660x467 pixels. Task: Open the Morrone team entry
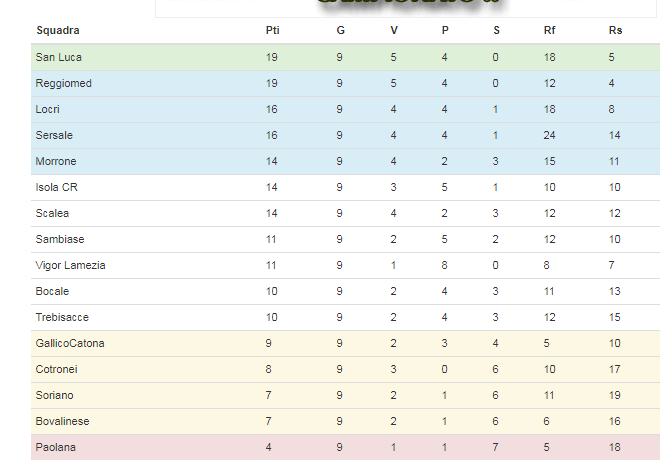coord(56,161)
